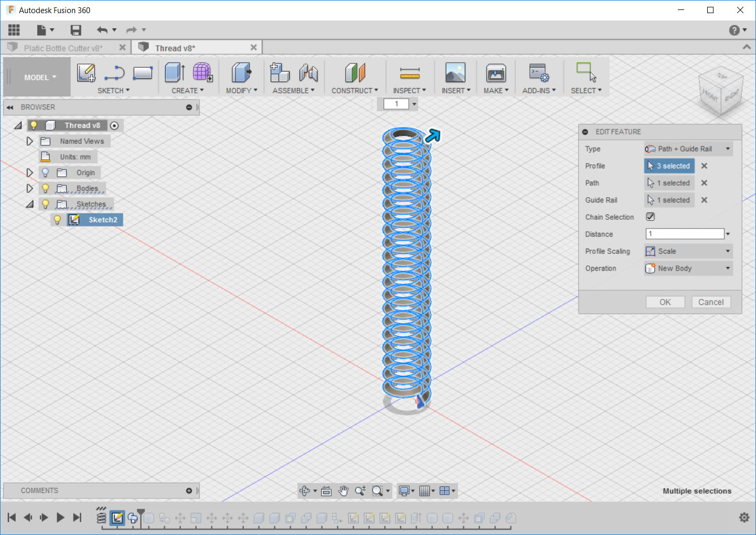Toggle visibility of the Bodies folder
The height and width of the screenshot is (535, 756).
tap(45, 188)
